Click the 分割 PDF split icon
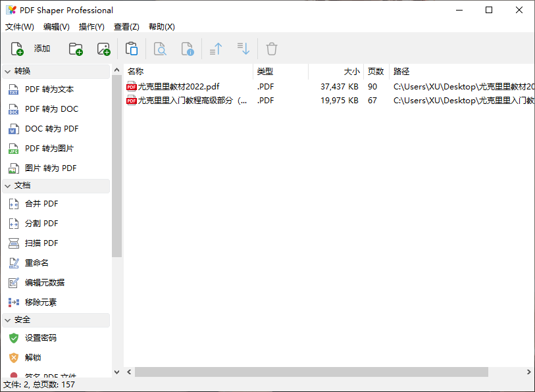Viewport: 535px width, 392px height. [14, 224]
